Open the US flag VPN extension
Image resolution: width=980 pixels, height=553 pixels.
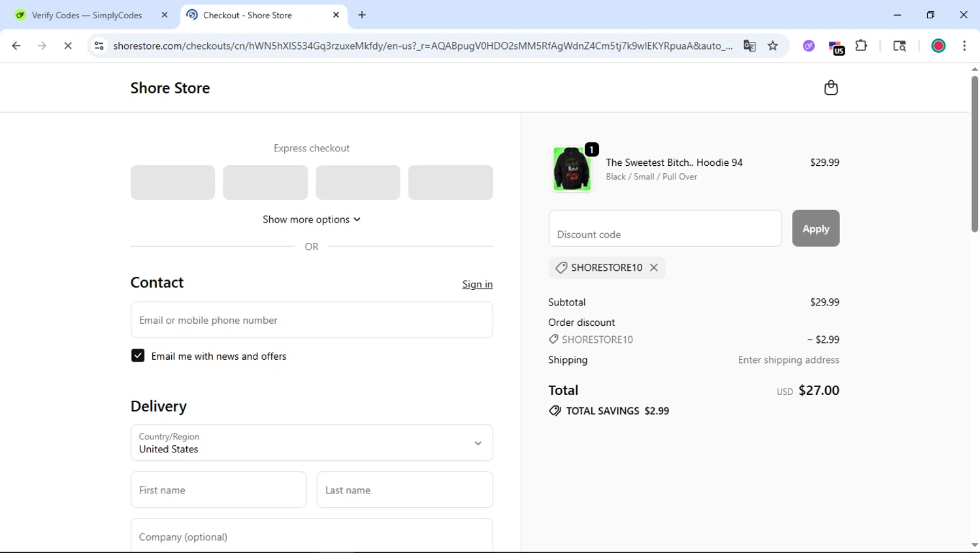coord(836,47)
